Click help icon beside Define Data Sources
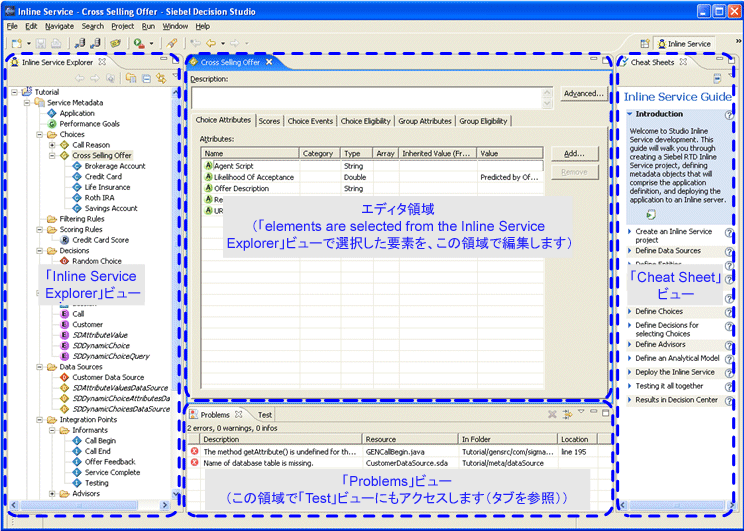Viewport: 744px width, 531px height. pos(729,252)
